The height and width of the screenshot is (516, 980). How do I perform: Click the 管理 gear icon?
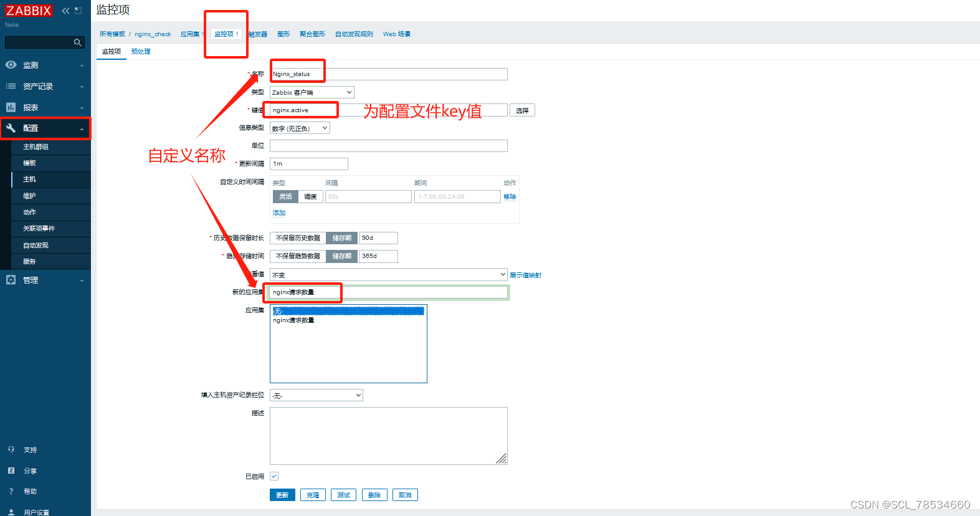pyautogui.click(x=11, y=280)
